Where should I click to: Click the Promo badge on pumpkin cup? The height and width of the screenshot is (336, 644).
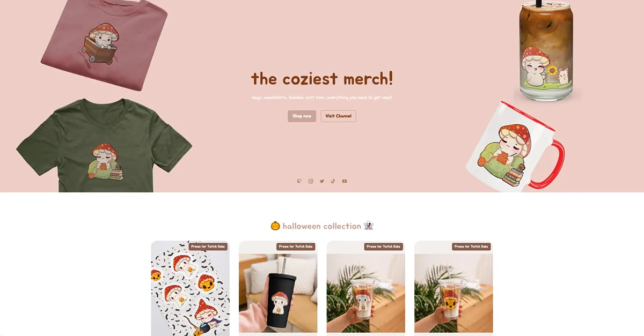pos(471,247)
